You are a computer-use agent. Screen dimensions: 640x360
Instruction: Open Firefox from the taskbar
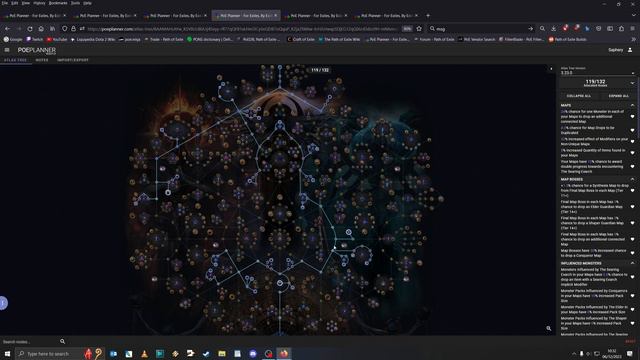(284, 354)
